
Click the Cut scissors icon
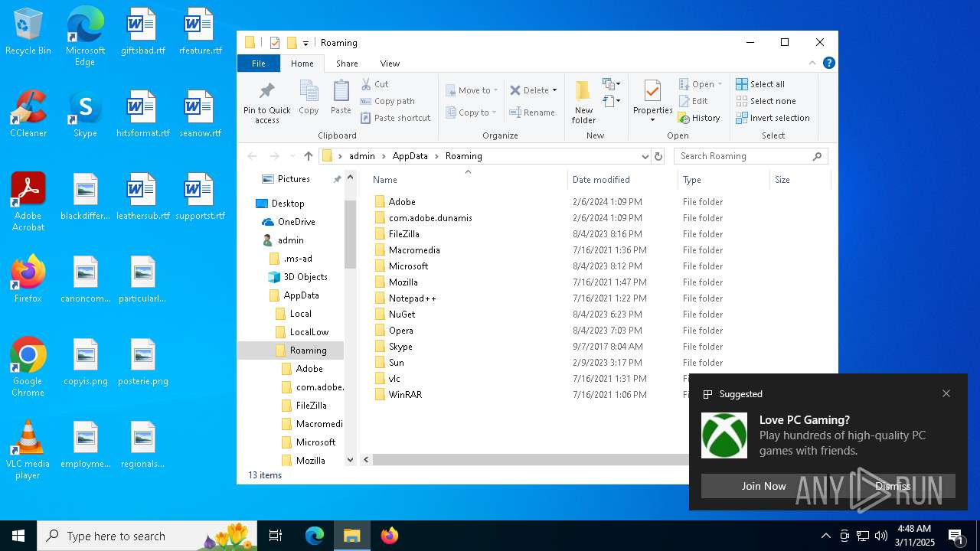pyautogui.click(x=366, y=84)
